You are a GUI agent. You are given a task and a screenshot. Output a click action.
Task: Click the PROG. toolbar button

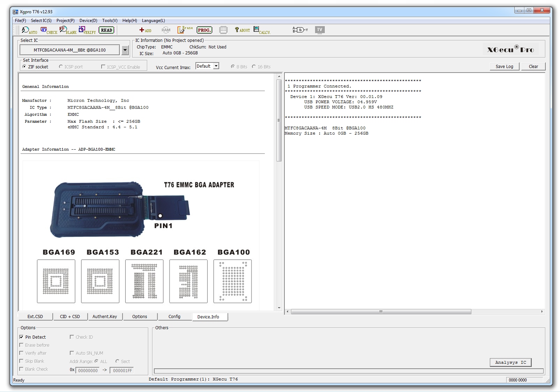point(204,30)
